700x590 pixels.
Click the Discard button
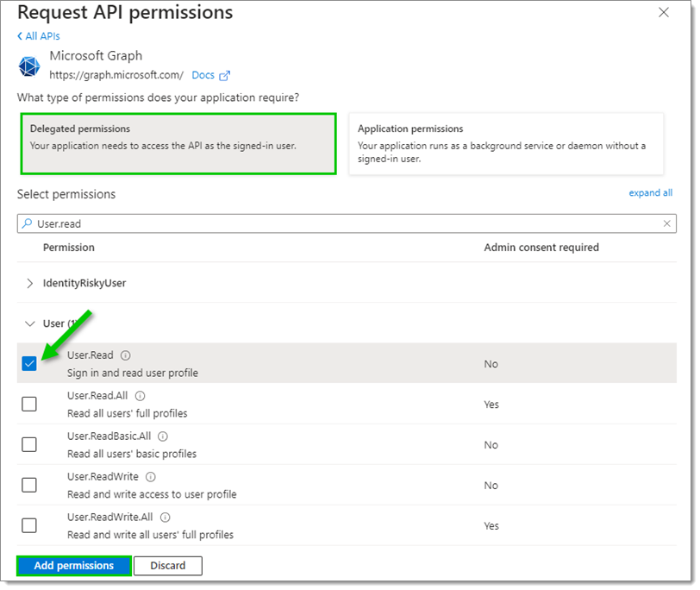(x=168, y=566)
